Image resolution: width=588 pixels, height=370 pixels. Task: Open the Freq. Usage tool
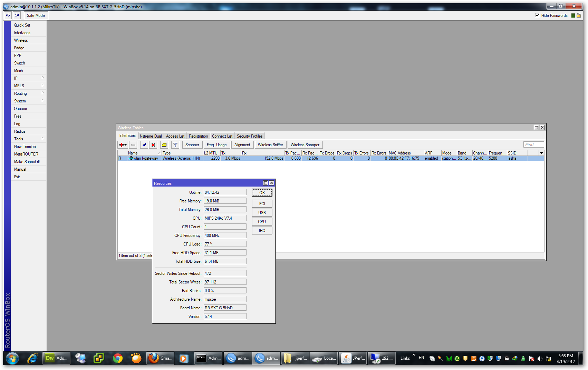[x=217, y=145]
